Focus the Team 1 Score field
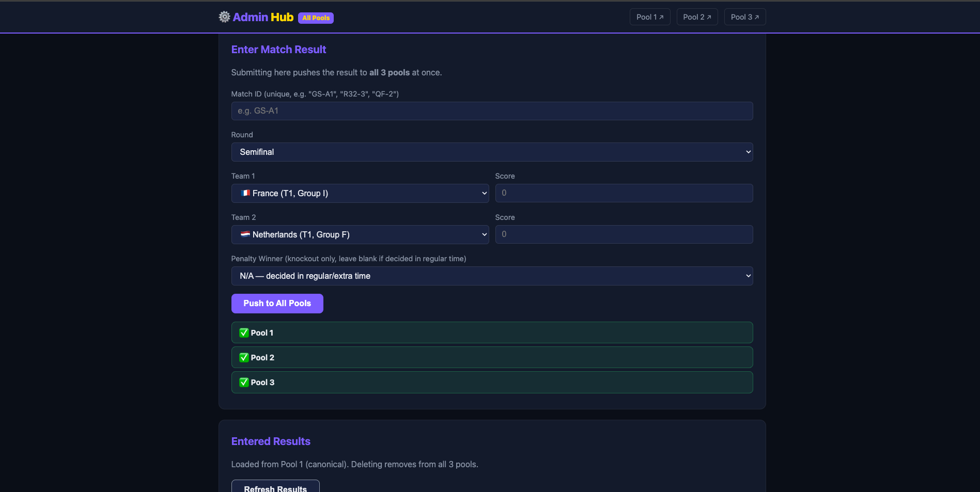Screen dimensions: 980x492 tap(624, 193)
